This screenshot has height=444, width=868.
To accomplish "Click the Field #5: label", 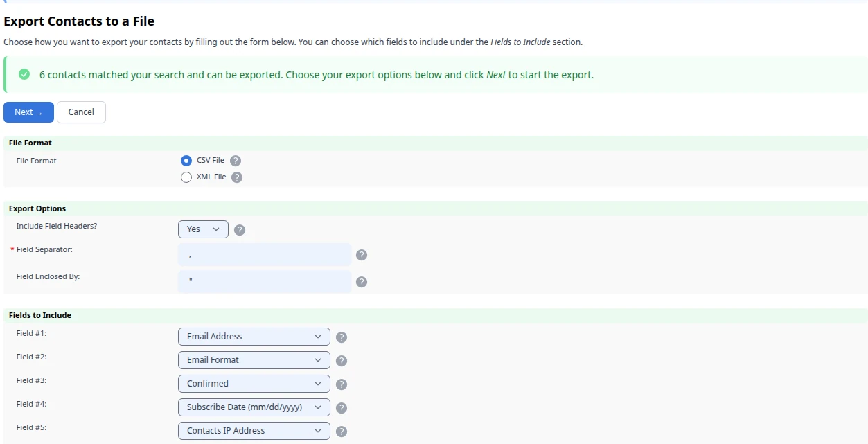I will point(31,427).
